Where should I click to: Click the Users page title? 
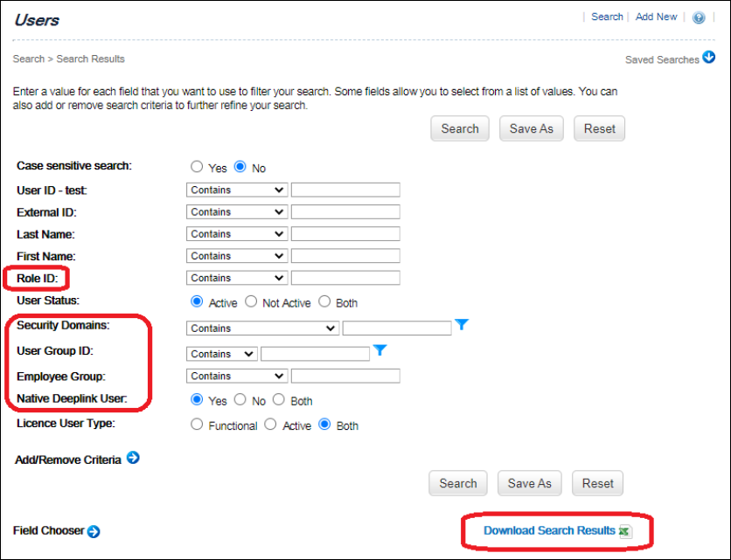coord(37,20)
